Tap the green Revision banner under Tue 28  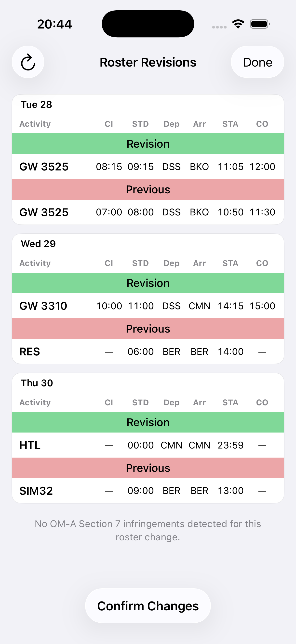(148, 144)
